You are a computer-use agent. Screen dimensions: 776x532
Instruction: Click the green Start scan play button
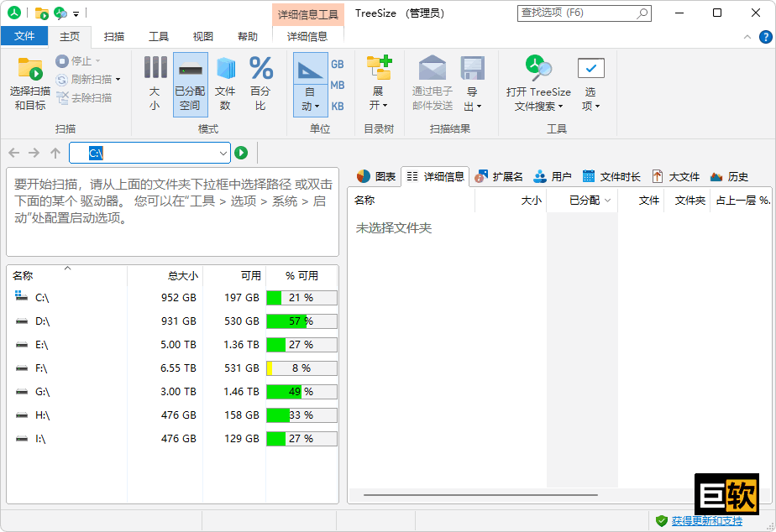[x=241, y=153]
